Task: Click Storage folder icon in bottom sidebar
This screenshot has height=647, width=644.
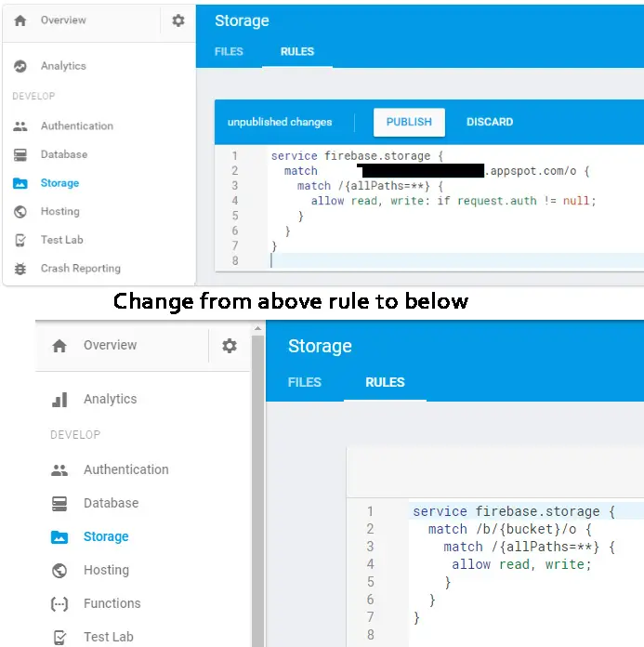Action: [x=59, y=536]
